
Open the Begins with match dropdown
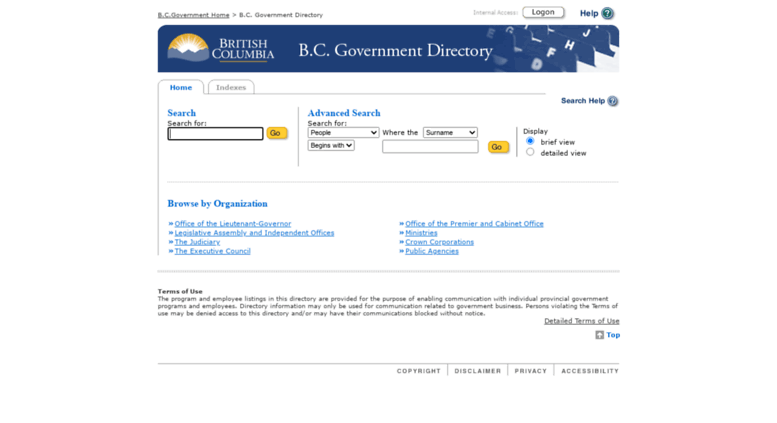pos(331,146)
